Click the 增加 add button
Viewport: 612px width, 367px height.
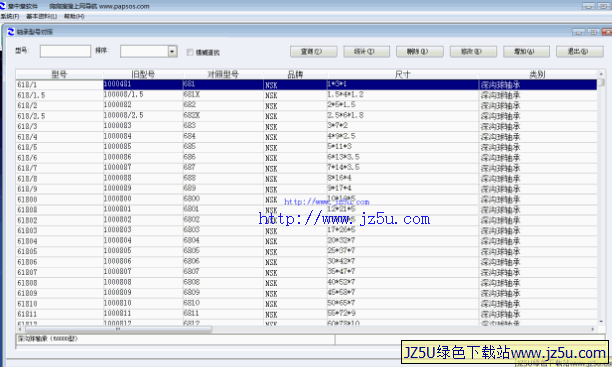(526, 52)
